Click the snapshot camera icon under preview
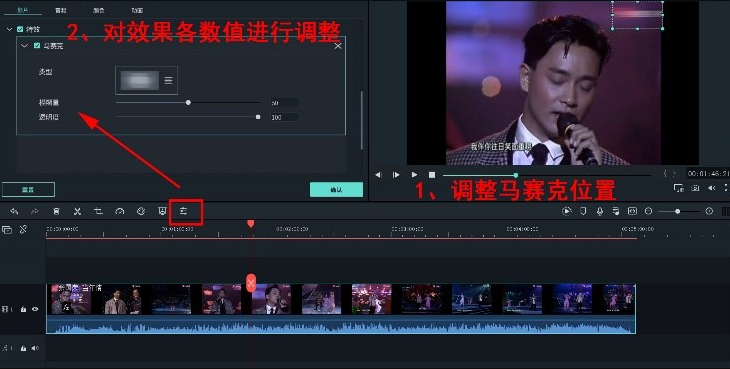 [x=695, y=188]
